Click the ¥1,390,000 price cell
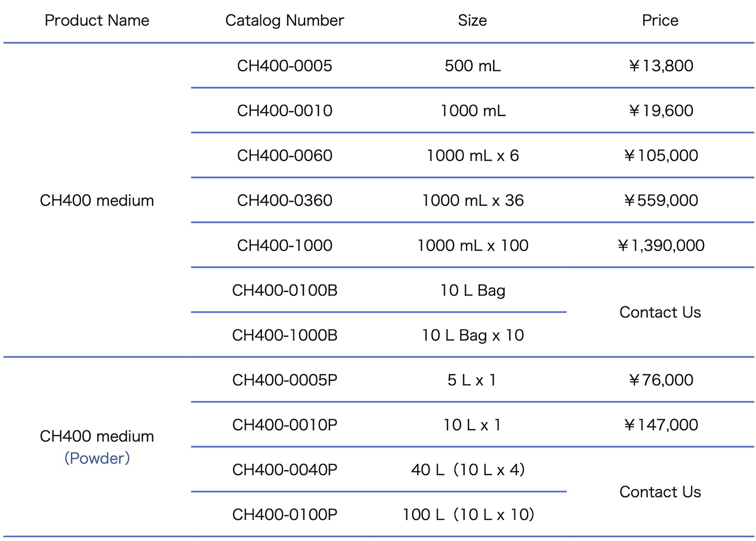Viewport: 756px width, 541px height. (x=660, y=245)
